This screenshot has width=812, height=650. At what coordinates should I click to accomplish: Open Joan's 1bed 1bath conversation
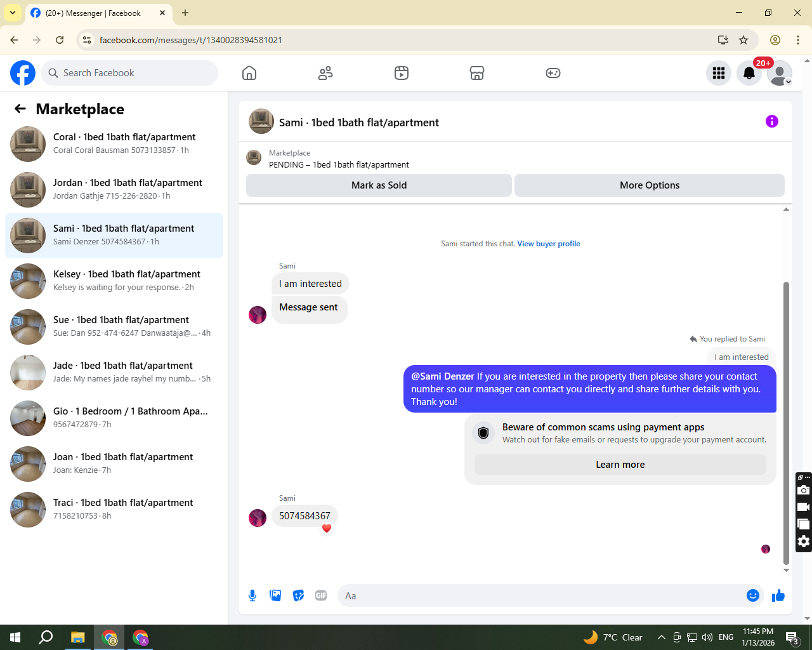coord(114,464)
